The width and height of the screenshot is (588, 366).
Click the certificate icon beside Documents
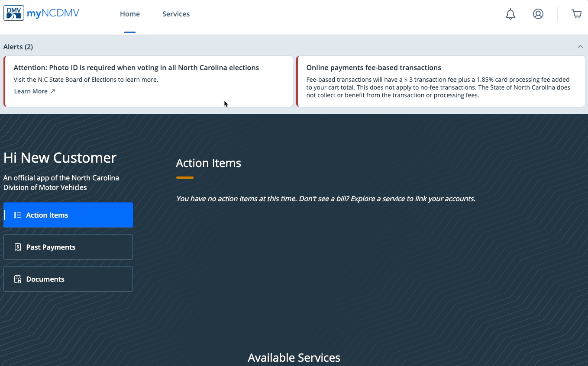[x=18, y=279]
